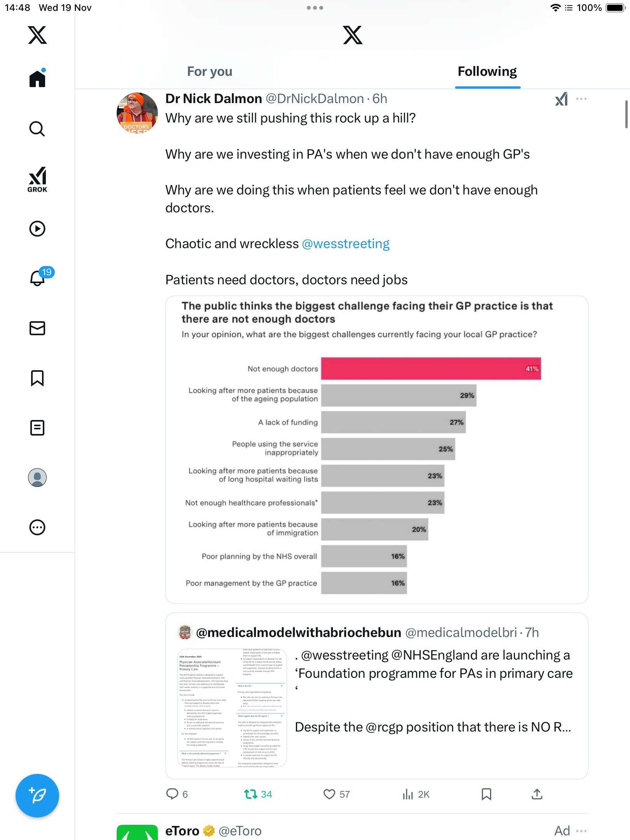Open Grok from the sidebar
The width and height of the screenshot is (630, 840).
coord(37,180)
